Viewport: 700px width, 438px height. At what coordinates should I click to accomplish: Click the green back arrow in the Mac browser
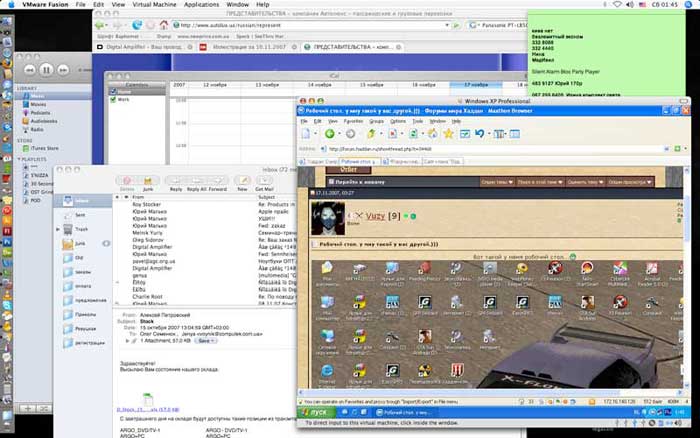pyautogui.click(x=100, y=25)
